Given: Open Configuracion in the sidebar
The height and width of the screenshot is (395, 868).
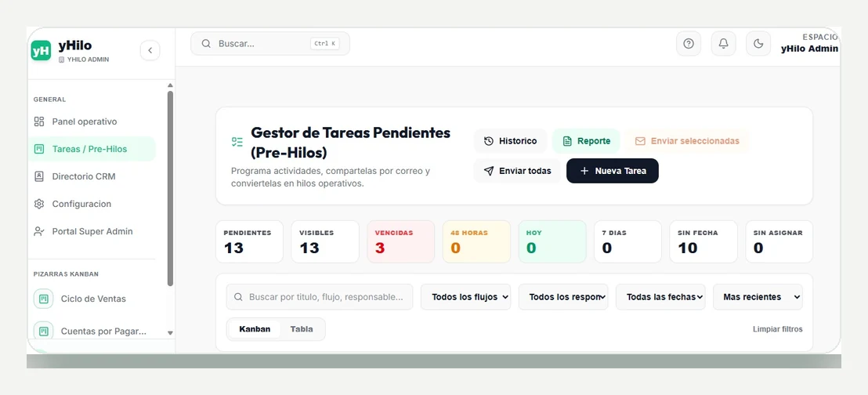Looking at the screenshot, I should [x=92, y=204].
